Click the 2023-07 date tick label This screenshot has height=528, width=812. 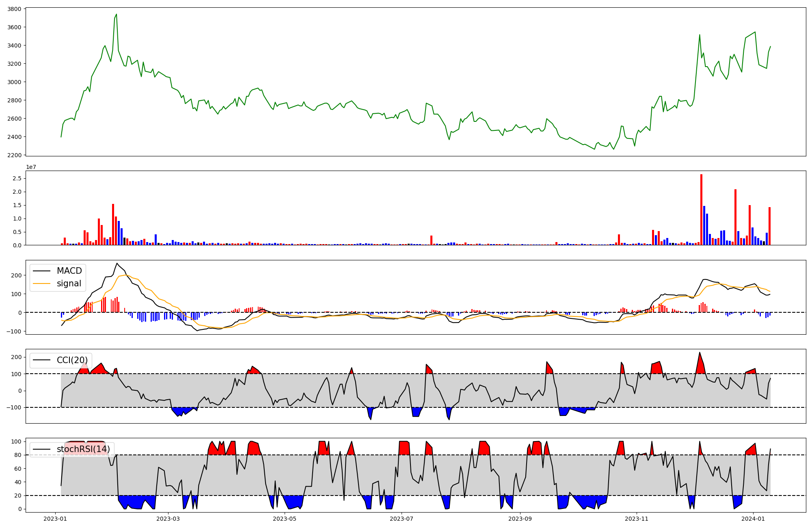coord(402,519)
